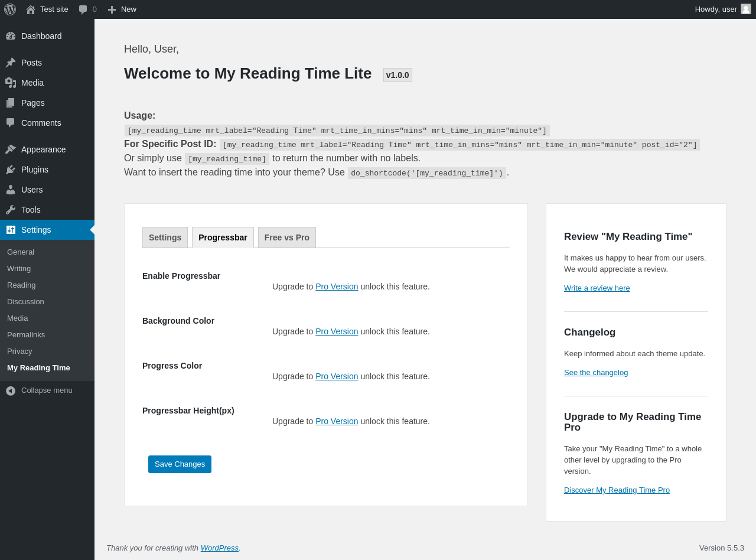
Task: Click Pro Version link for Progress Color
Action: 337,376
